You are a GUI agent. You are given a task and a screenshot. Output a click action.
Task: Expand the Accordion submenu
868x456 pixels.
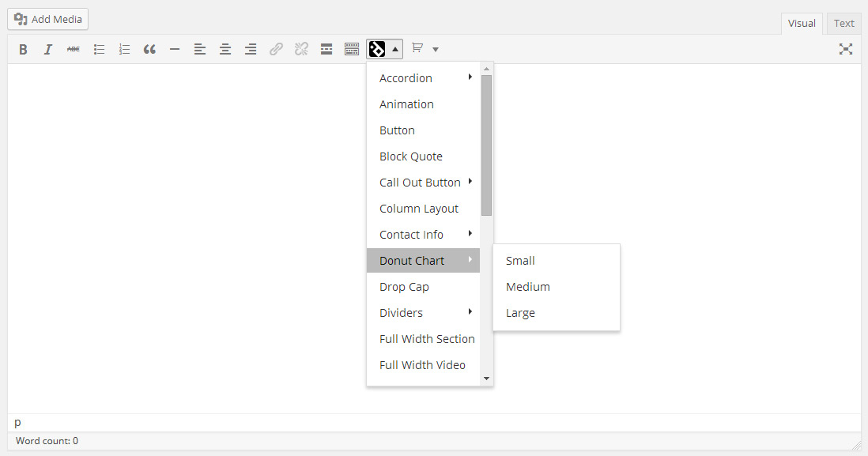point(424,78)
